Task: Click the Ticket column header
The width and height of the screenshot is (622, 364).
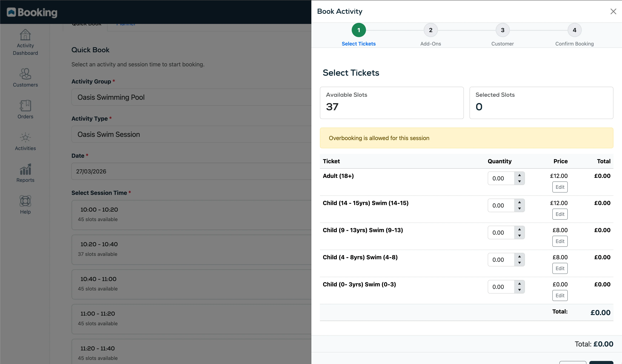Action: pos(331,161)
